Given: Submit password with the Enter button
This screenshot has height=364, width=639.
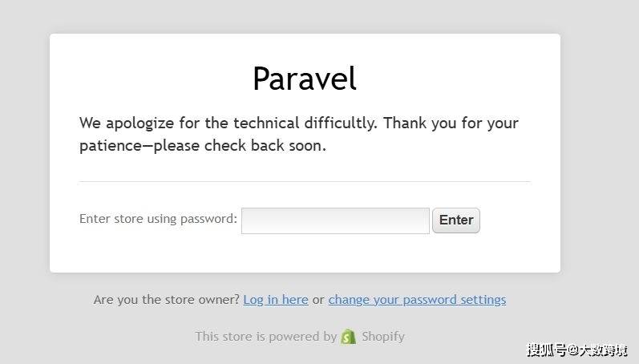Looking at the screenshot, I should click(x=456, y=220).
